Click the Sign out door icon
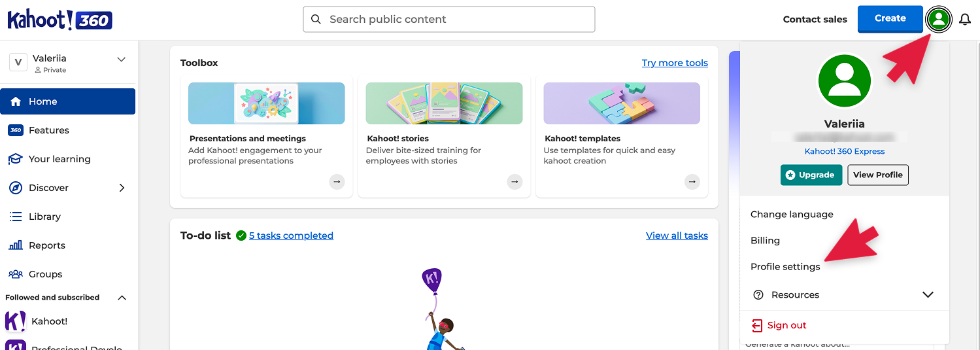 coord(757,325)
